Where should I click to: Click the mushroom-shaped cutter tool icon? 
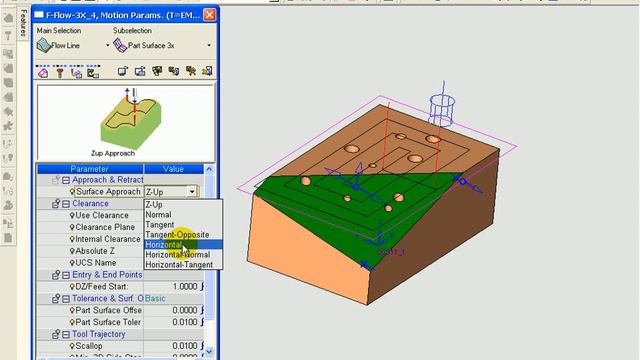click(60, 73)
